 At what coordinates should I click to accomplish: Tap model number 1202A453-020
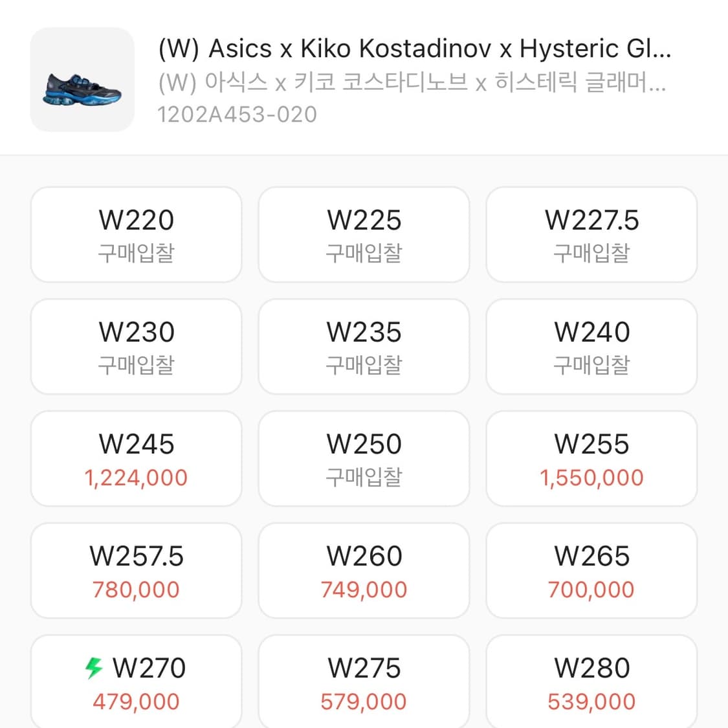237,115
